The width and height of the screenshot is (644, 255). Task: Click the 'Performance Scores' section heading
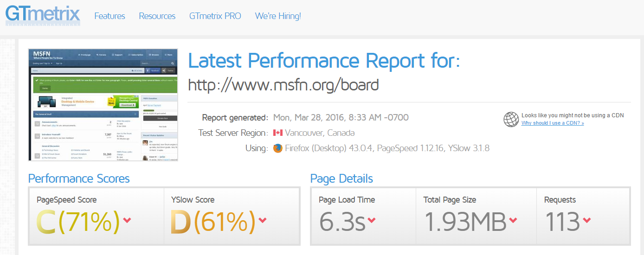tap(79, 178)
